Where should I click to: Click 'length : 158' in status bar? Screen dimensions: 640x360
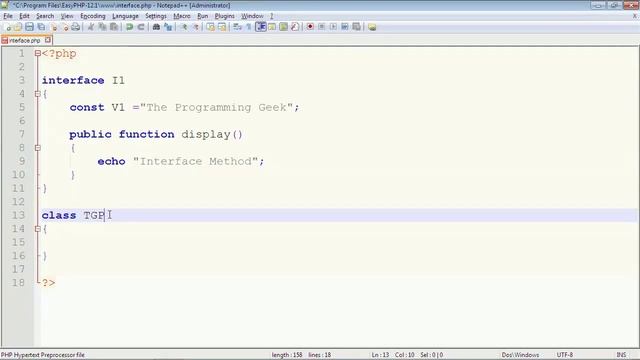[287, 355]
